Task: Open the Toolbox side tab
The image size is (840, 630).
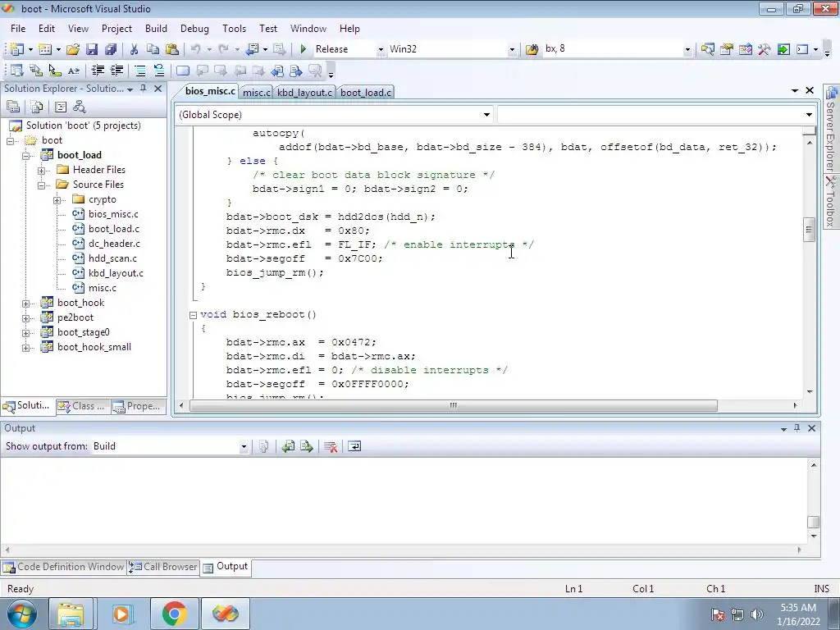Action: [831, 203]
